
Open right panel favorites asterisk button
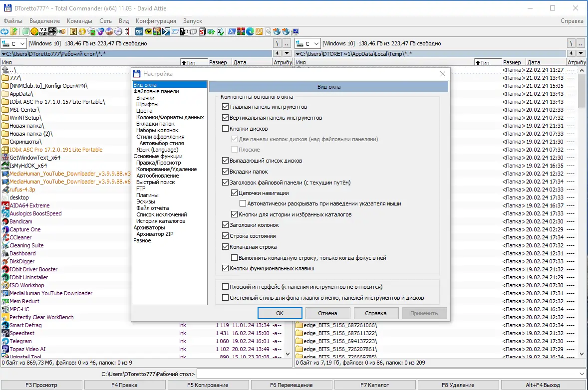point(571,53)
